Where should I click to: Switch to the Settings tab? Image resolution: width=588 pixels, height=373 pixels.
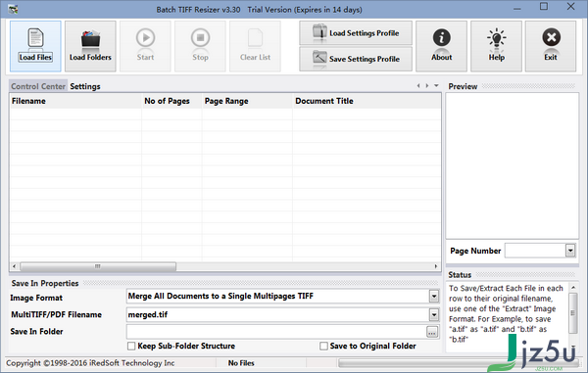click(x=85, y=86)
